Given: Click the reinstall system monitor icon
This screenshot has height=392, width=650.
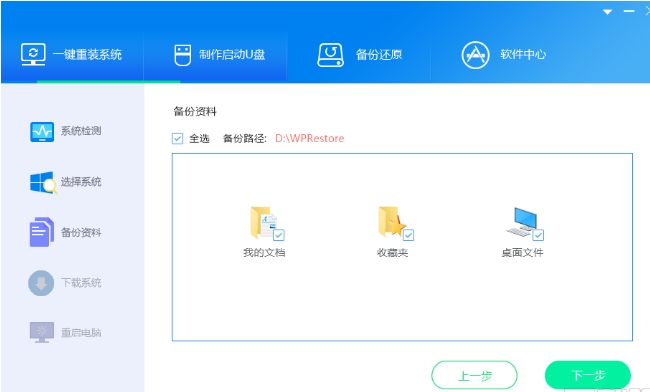Looking at the screenshot, I should 33,54.
